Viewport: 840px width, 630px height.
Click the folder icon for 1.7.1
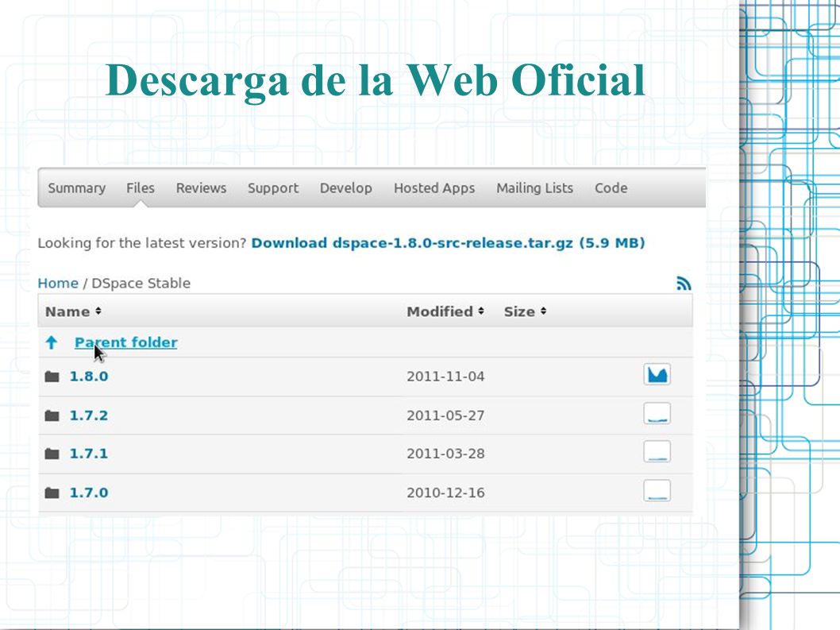pos(52,454)
